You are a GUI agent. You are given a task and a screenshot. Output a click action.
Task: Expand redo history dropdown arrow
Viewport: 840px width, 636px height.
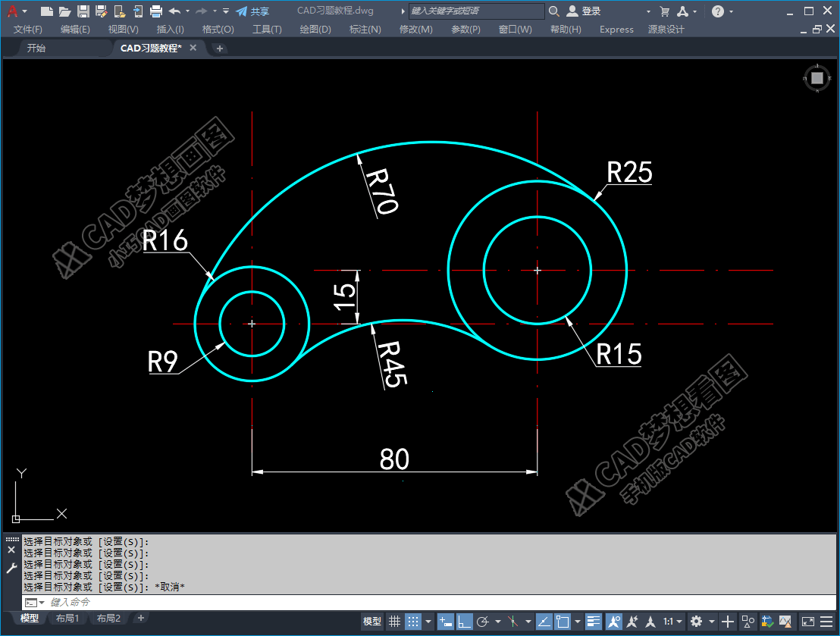point(215,11)
